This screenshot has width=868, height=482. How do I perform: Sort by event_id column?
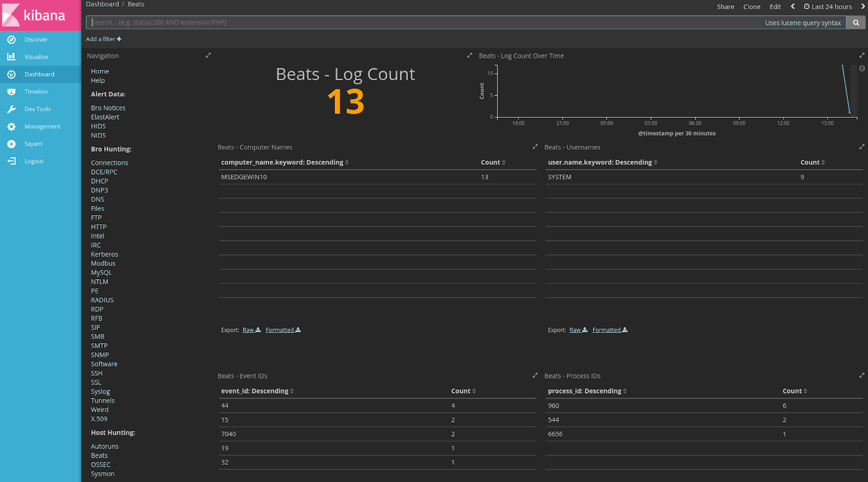click(258, 391)
